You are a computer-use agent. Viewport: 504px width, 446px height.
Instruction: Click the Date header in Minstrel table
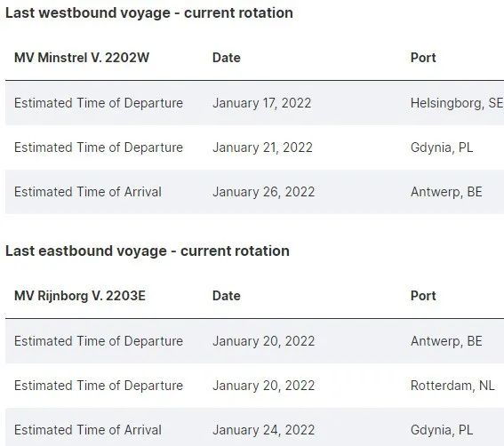tap(227, 58)
